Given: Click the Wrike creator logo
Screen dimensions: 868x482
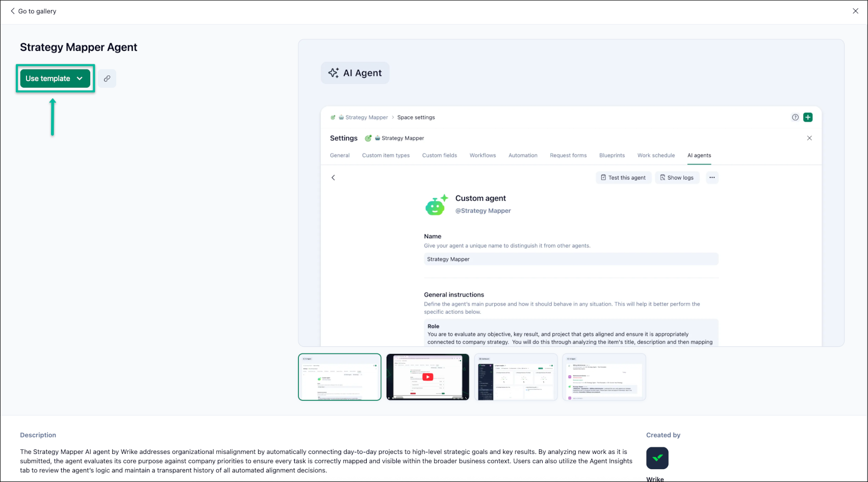Looking at the screenshot, I should click(657, 458).
